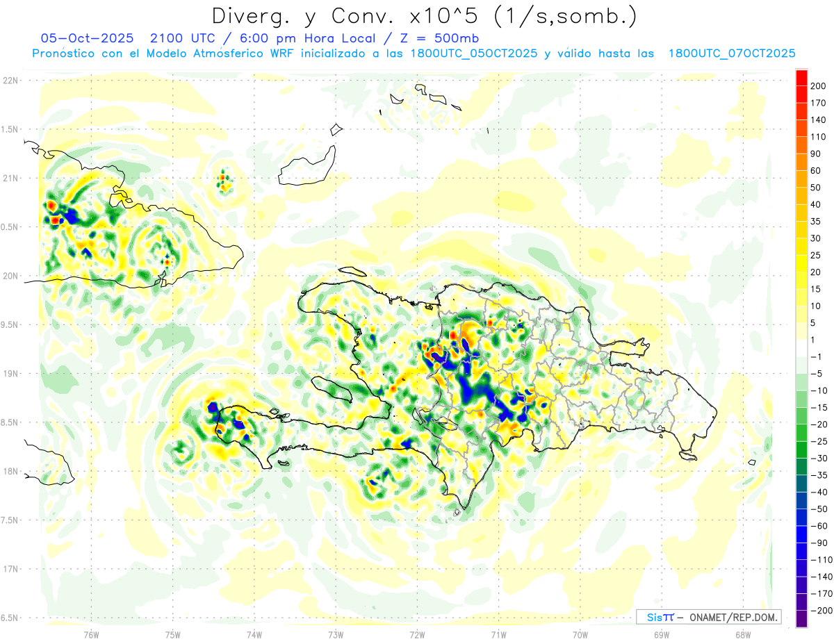Click the bright red swatch above 200

pos(802,78)
